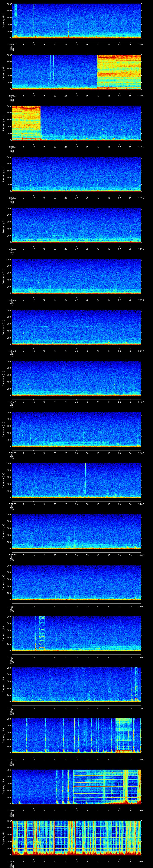Viewport: 153px width, 868px height.
Task: Select the red noise block starting the 15:15:00 spectrogram
Action: click(26, 123)
